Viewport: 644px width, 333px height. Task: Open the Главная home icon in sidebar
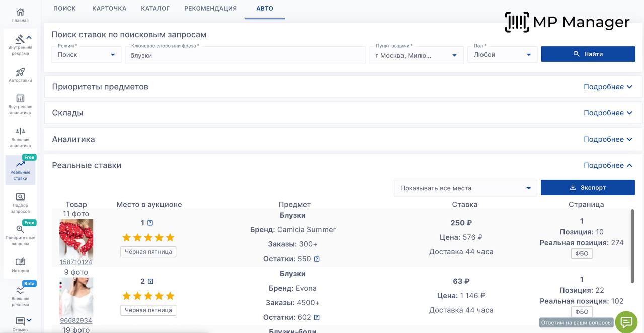(20, 12)
